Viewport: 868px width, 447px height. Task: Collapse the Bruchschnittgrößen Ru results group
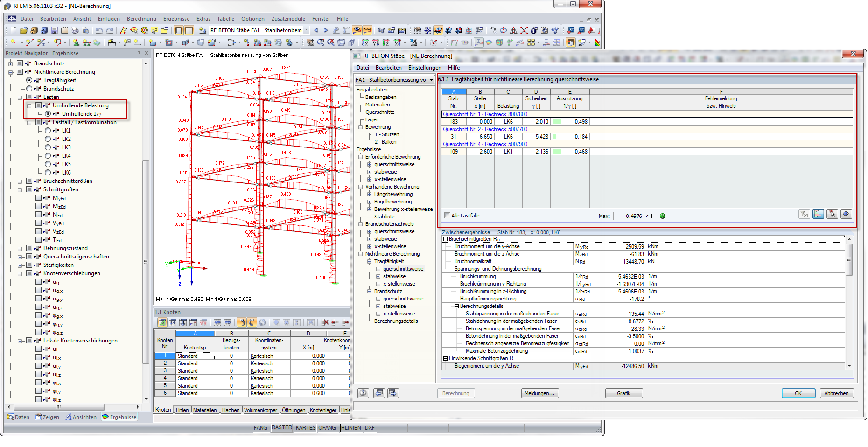[445, 239]
